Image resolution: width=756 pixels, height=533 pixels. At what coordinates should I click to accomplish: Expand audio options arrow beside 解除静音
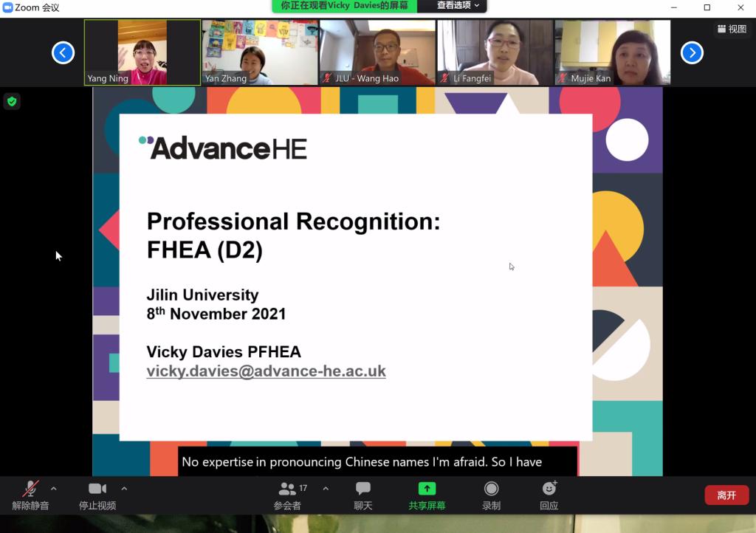[x=53, y=489]
